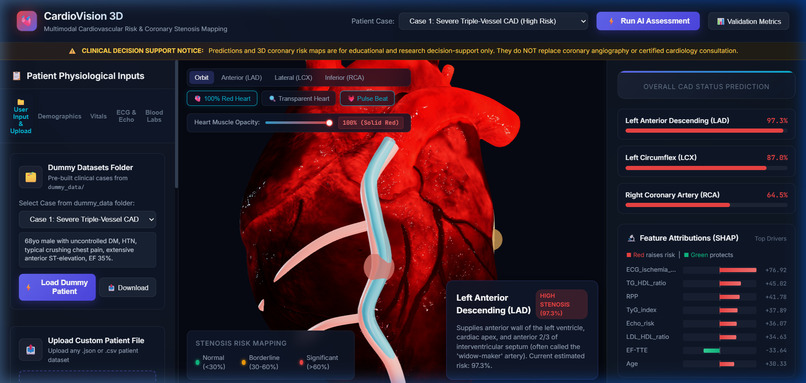The height and width of the screenshot is (383, 806).
Task: Open Validation Metrics
Action: [x=748, y=22]
